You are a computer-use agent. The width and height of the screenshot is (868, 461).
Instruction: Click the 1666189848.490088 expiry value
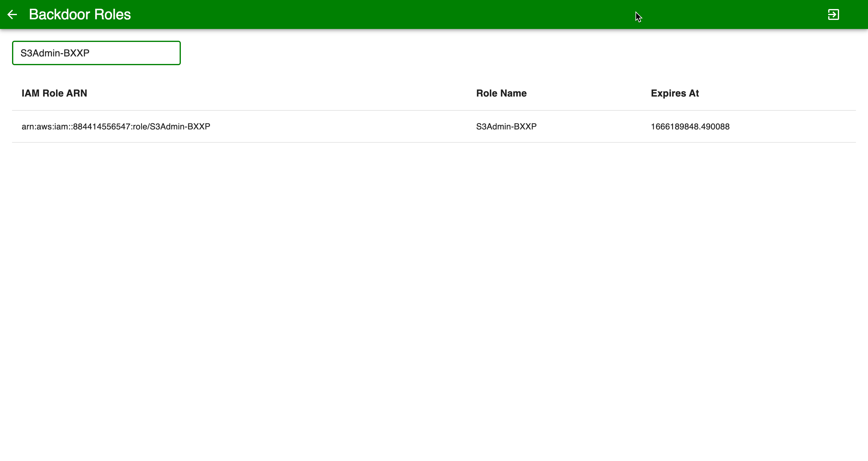click(x=690, y=126)
